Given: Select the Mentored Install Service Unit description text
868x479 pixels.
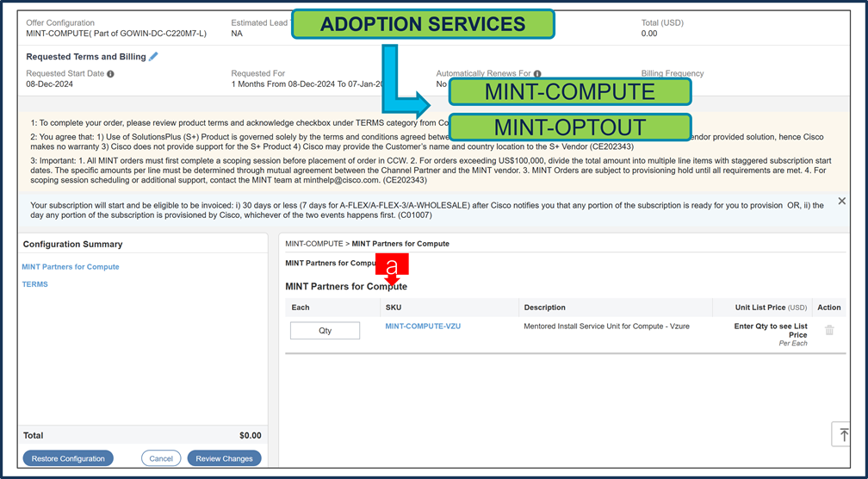Looking at the screenshot, I should click(607, 327).
